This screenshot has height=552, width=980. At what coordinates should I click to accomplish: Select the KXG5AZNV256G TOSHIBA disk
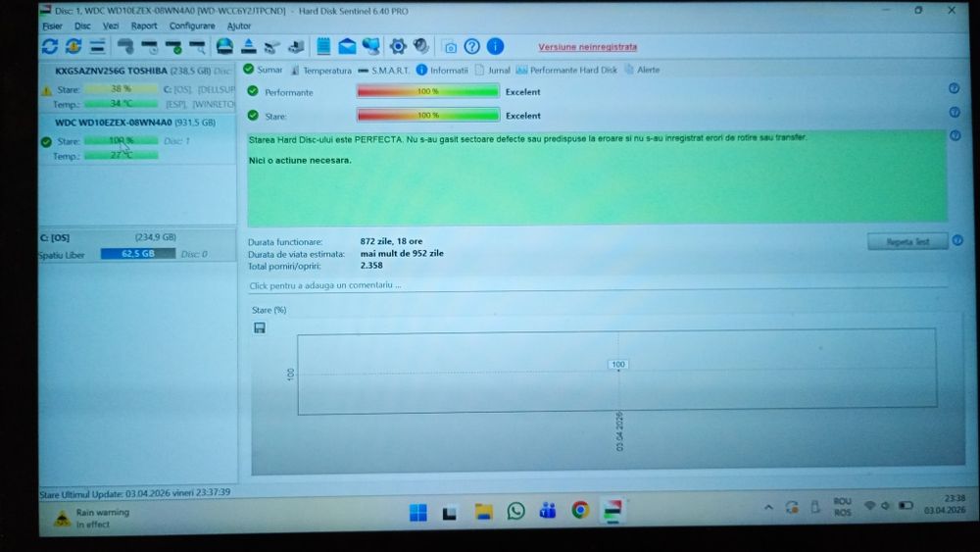(137, 87)
